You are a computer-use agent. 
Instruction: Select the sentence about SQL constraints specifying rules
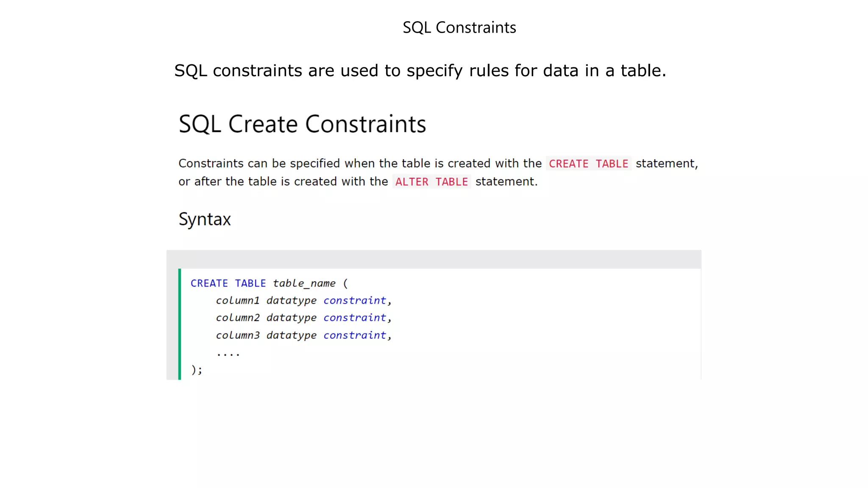pyautogui.click(x=420, y=71)
